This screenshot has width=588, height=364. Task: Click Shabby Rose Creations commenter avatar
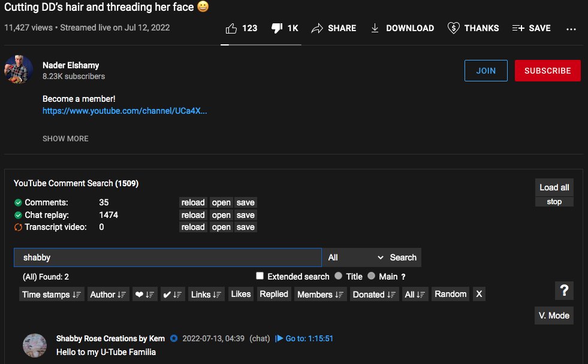pyautogui.click(x=35, y=345)
